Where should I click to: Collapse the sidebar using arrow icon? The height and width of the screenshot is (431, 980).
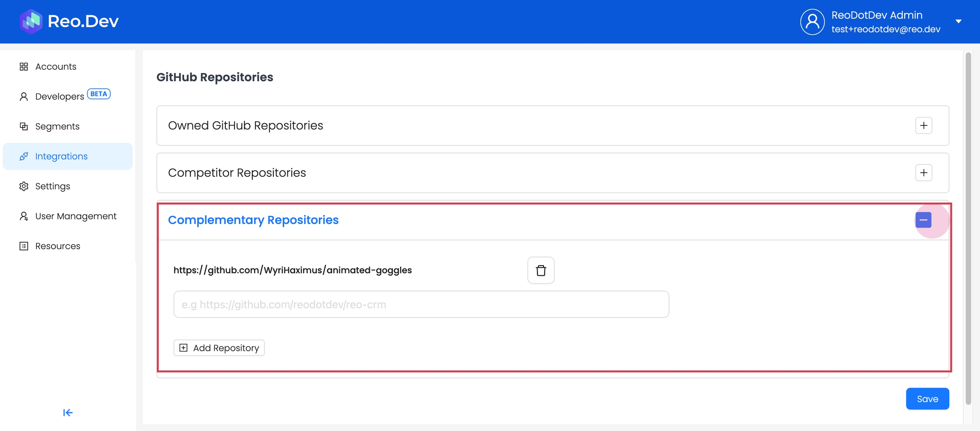pos(68,413)
